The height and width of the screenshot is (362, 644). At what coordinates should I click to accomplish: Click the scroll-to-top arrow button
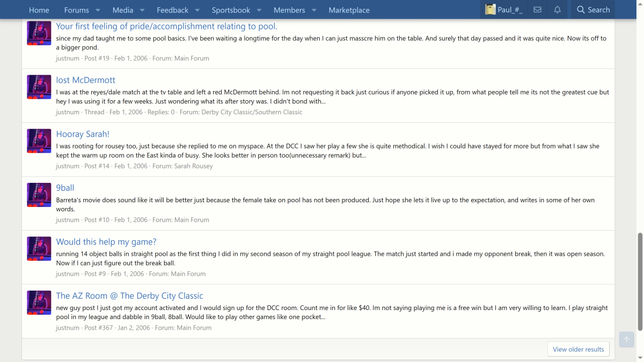pos(626,339)
